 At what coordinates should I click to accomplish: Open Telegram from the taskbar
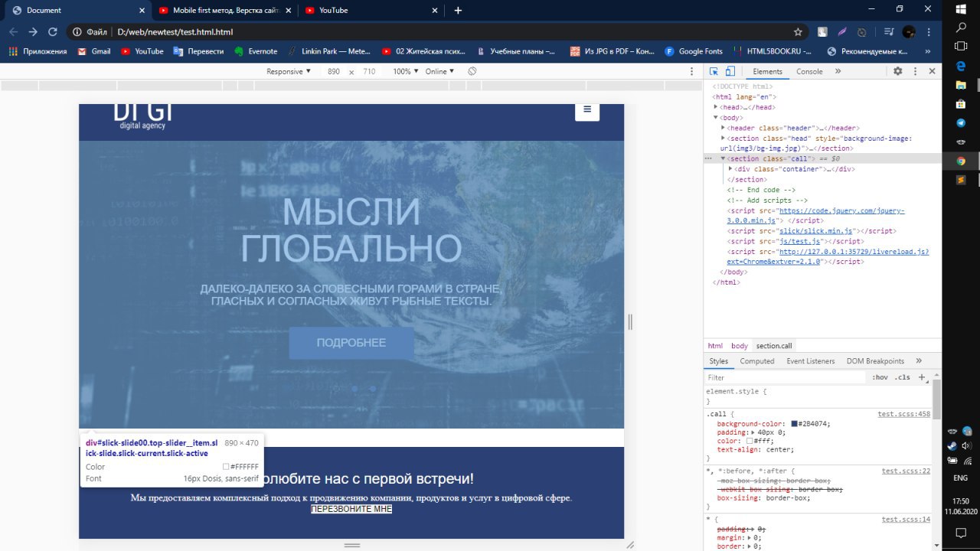tap(961, 122)
